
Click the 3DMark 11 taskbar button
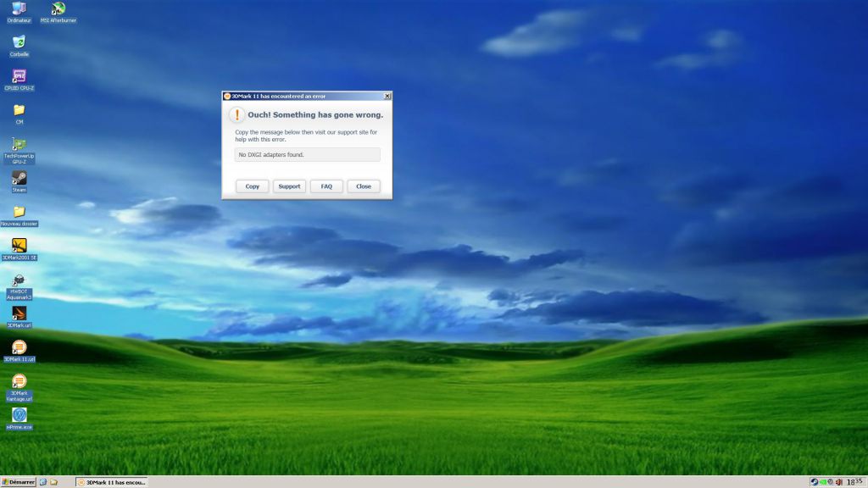[x=112, y=482]
